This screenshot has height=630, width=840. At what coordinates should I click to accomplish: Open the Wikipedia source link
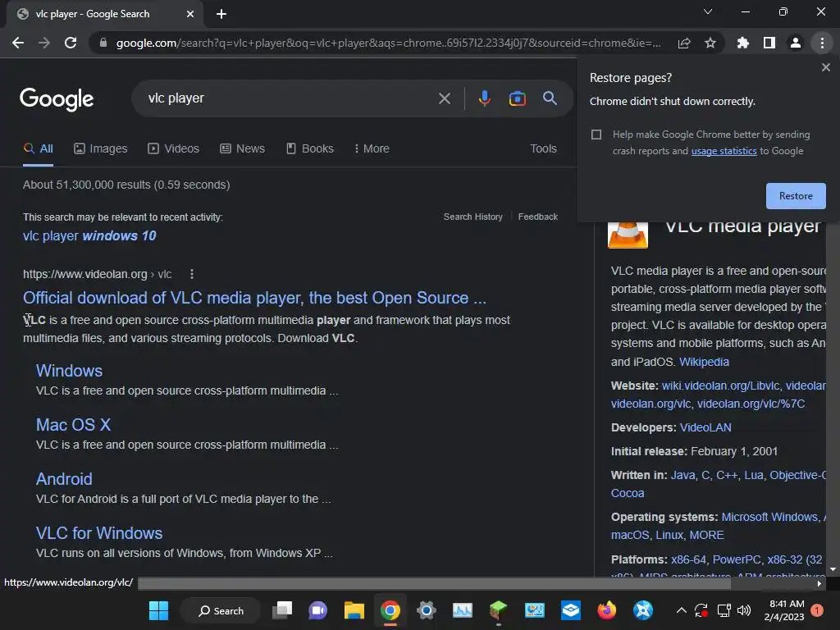tap(704, 362)
